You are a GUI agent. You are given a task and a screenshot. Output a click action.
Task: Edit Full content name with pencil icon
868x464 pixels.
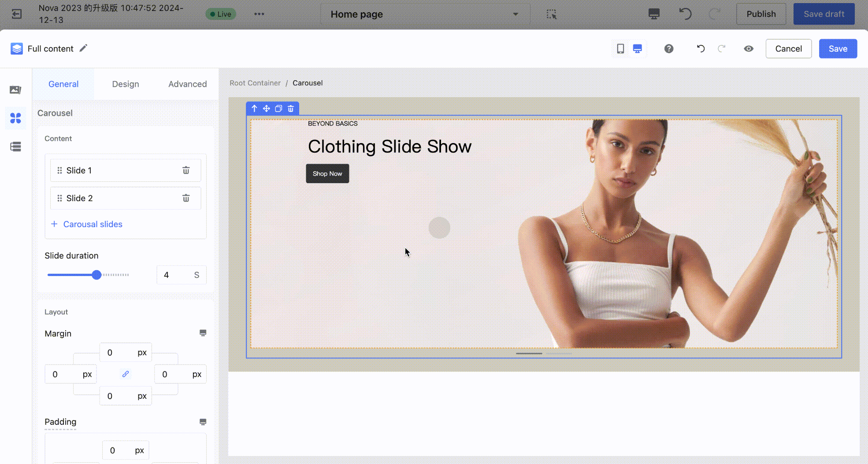pyautogui.click(x=83, y=48)
